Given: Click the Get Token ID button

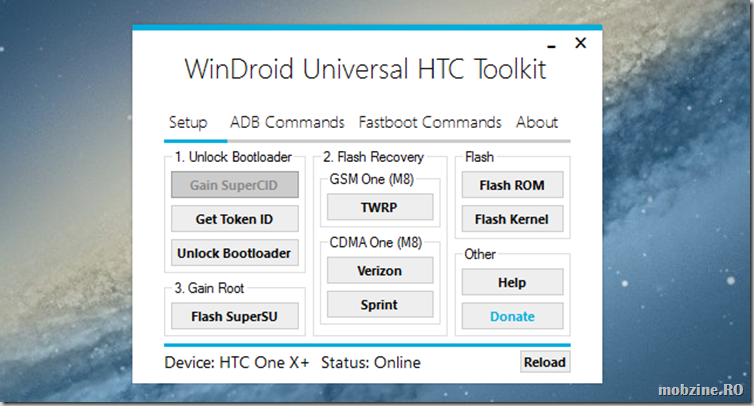Looking at the screenshot, I should coord(235,219).
